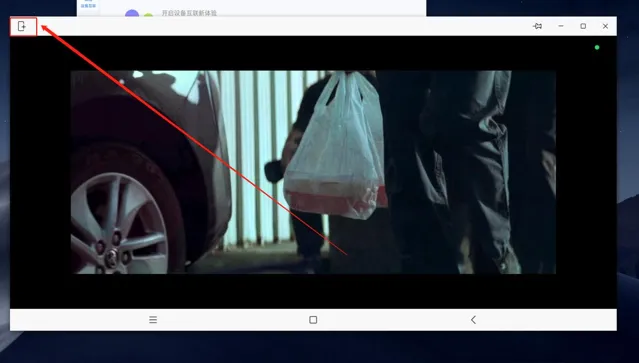
Task: Tap the phone square home button
Action: pos(313,320)
